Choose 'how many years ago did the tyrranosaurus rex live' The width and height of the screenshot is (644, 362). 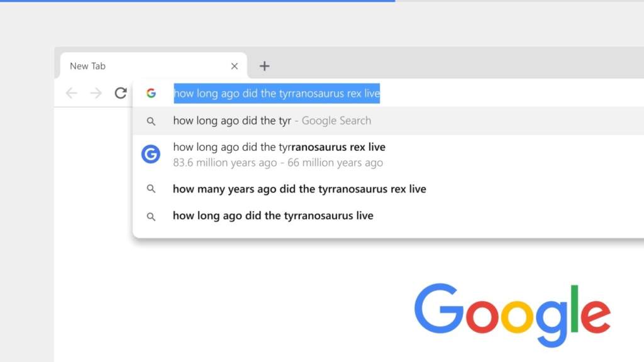pyautogui.click(x=299, y=189)
